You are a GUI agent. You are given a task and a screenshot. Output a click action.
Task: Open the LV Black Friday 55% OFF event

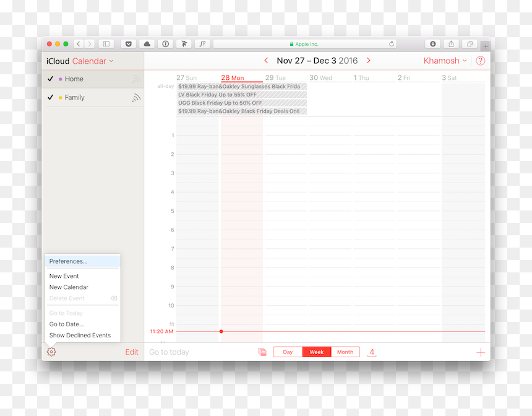tap(242, 95)
